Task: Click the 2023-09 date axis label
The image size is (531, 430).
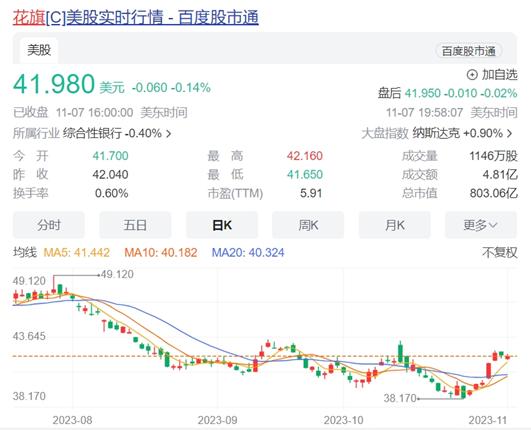Action: coord(217,420)
